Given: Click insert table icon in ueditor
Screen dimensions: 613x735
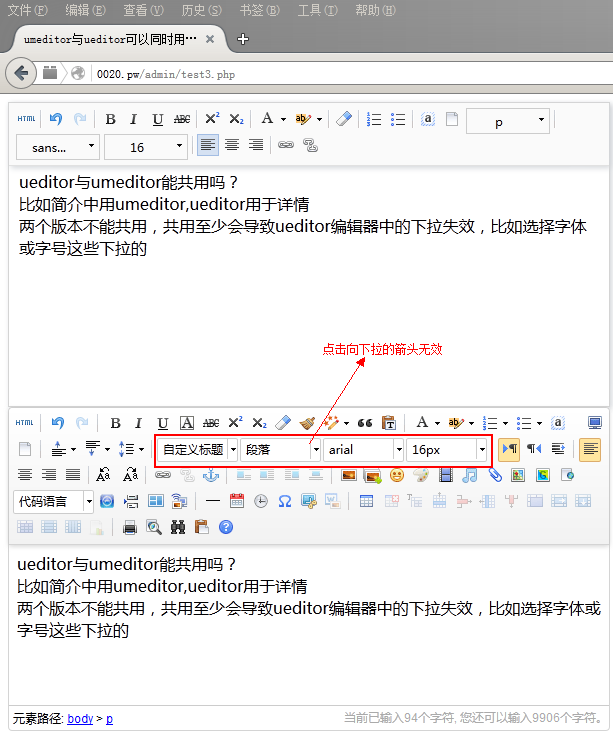Looking at the screenshot, I should pos(366,501).
